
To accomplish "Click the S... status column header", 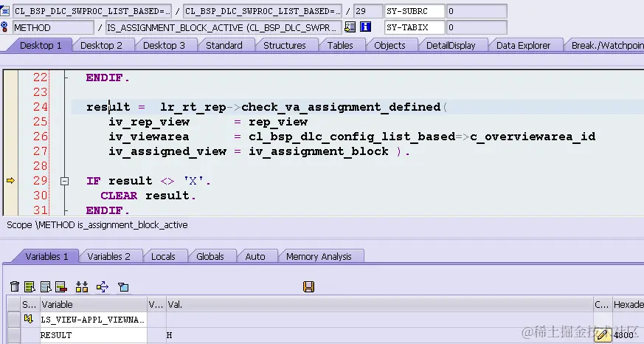I will (x=30, y=305).
